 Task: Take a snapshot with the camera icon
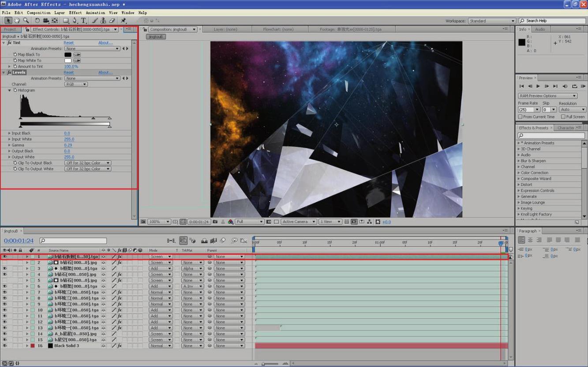click(x=215, y=222)
